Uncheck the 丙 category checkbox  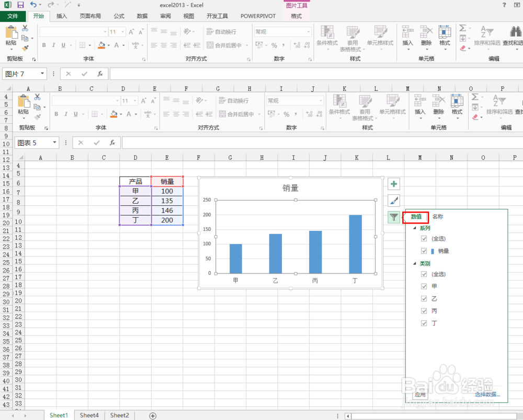point(424,310)
